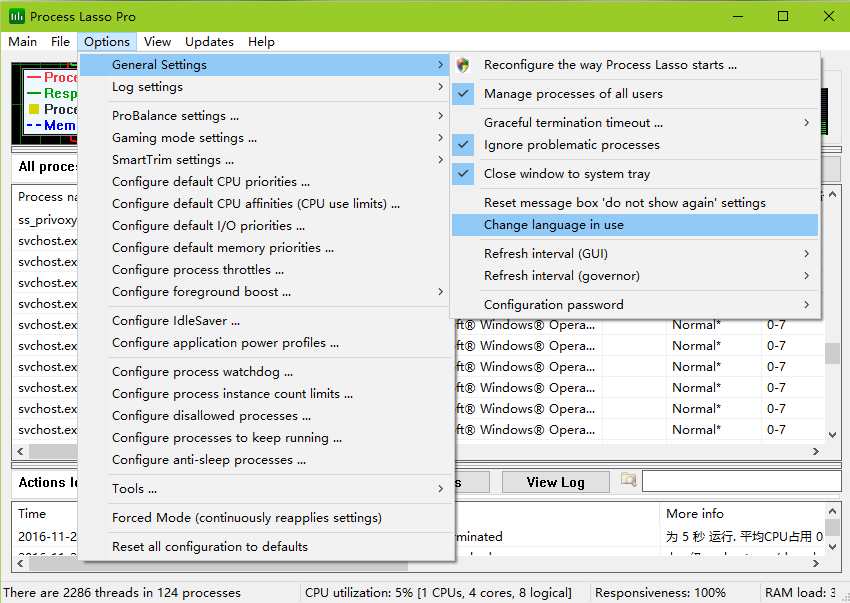
Task: Uncheck Close window to system tray
Action: coord(566,174)
